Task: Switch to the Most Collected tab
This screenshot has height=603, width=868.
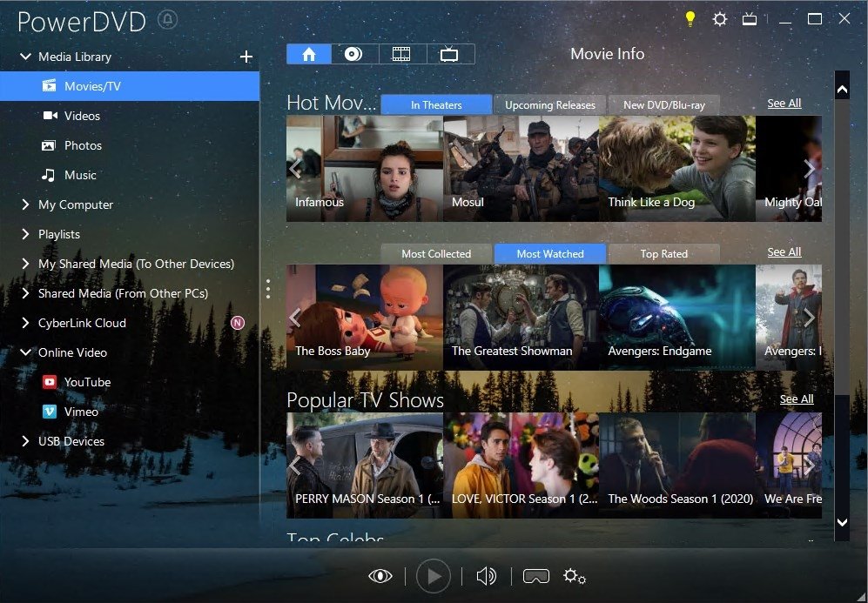Action: pos(436,254)
